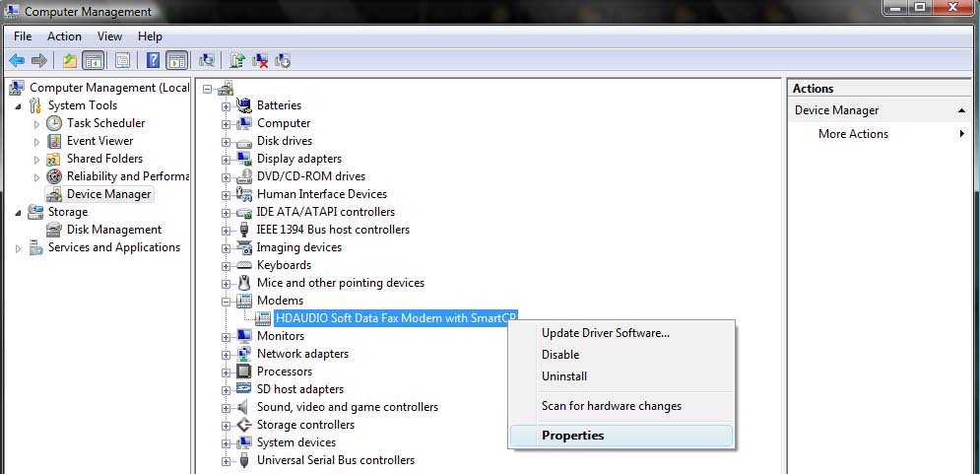Viewport: 980px width, 474px height.
Task: Choose Properties in the context menu
Action: 621,436
